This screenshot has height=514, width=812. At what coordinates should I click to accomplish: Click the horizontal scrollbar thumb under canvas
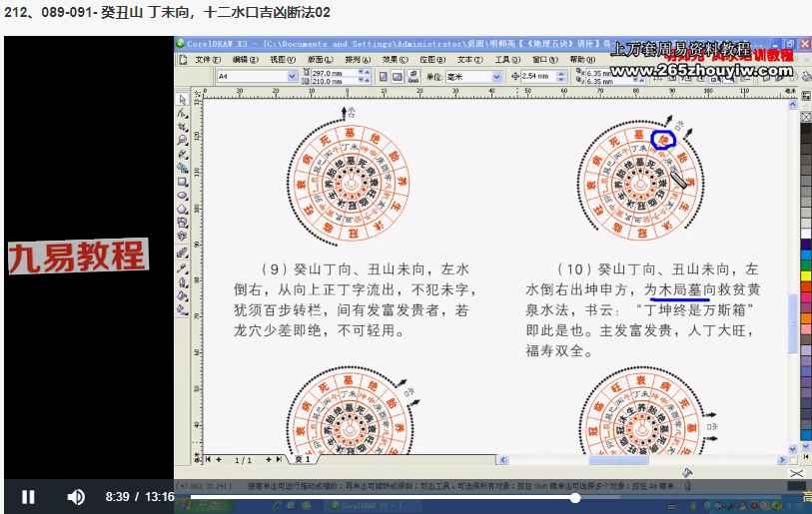click(x=618, y=460)
